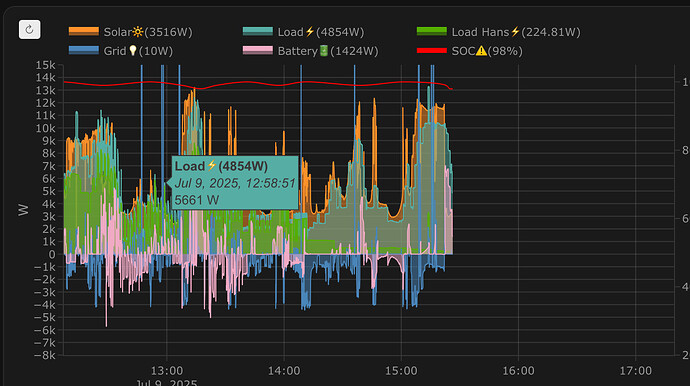Click the 5k y-axis label
The height and width of the screenshot is (386, 690).
pyautogui.click(x=49, y=191)
